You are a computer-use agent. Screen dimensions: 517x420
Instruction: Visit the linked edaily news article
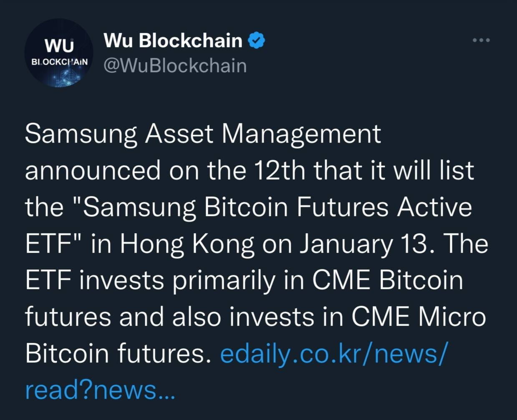334,354
